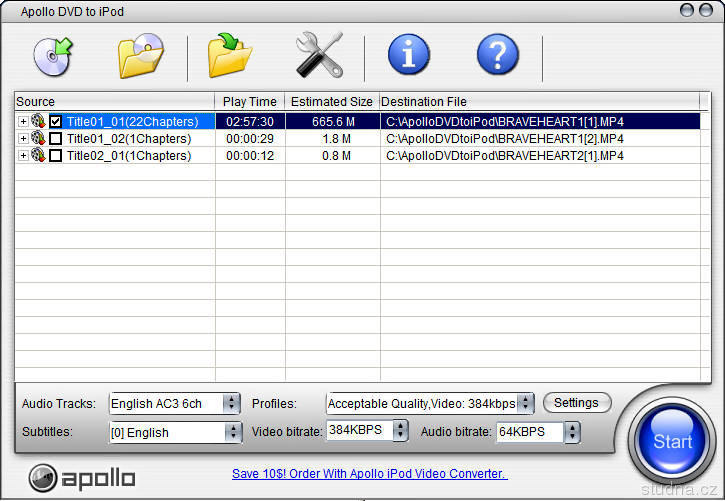Uncheck the Title01_01 checkbox

point(56,122)
